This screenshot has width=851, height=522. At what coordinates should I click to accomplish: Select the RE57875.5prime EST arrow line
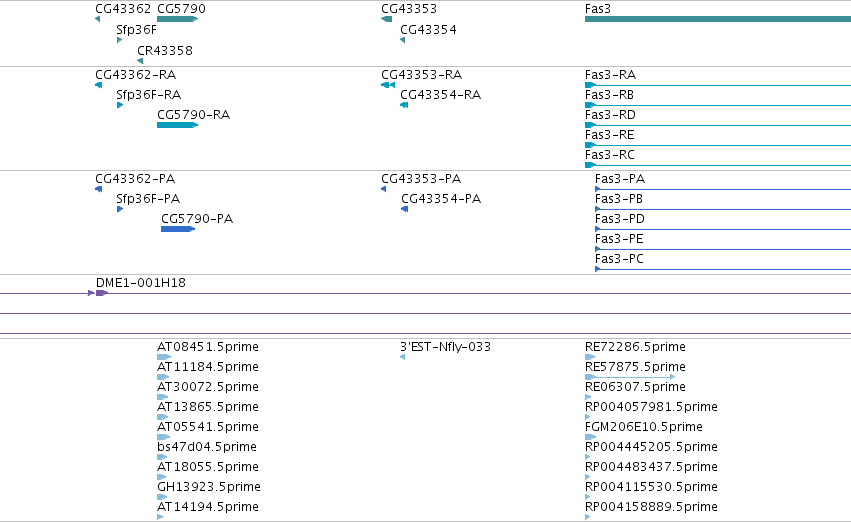(630, 377)
